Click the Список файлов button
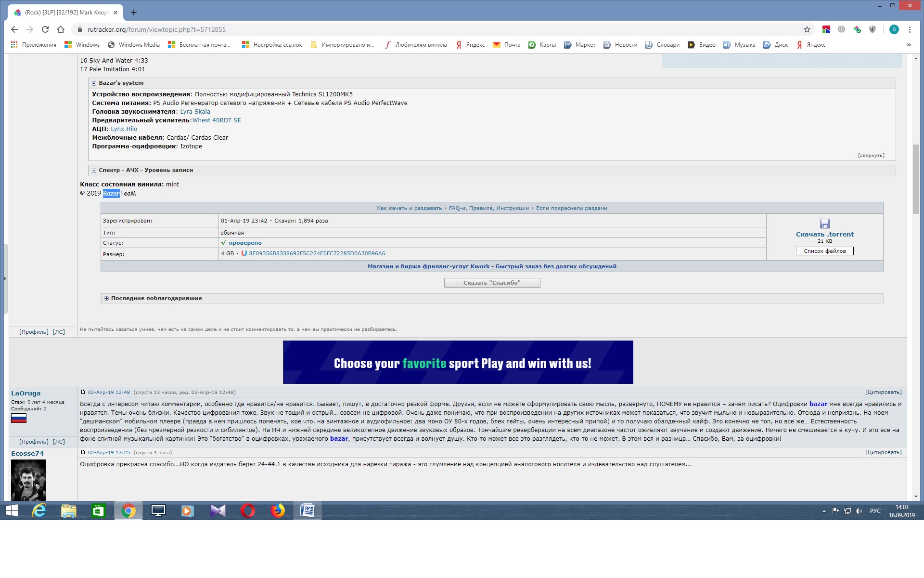924x578 pixels. (x=824, y=251)
